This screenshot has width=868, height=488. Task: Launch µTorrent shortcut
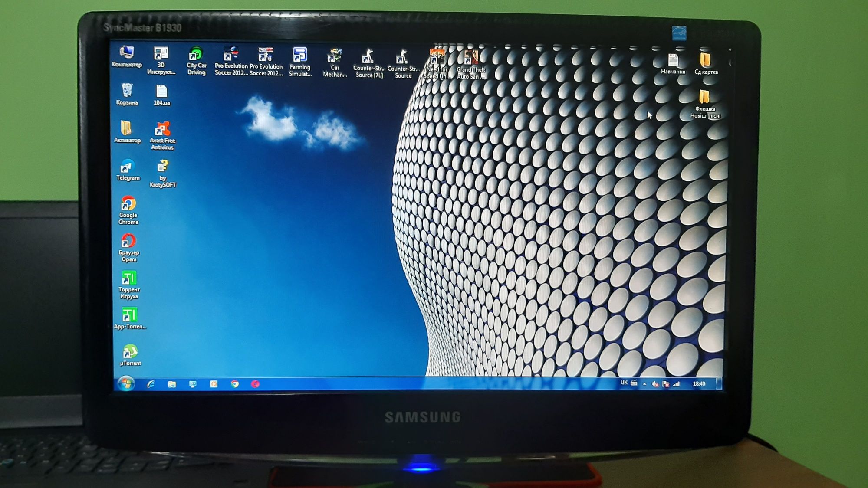(x=130, y=355)
